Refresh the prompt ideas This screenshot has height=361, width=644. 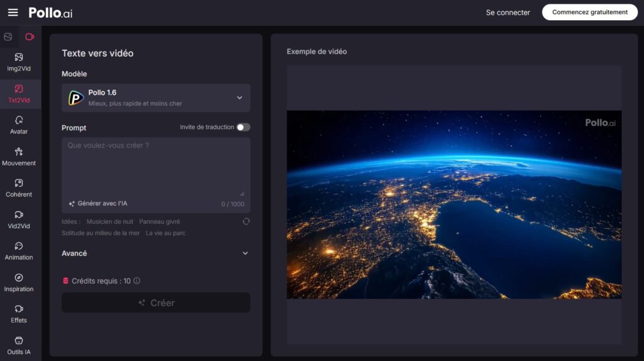(246, 221)
